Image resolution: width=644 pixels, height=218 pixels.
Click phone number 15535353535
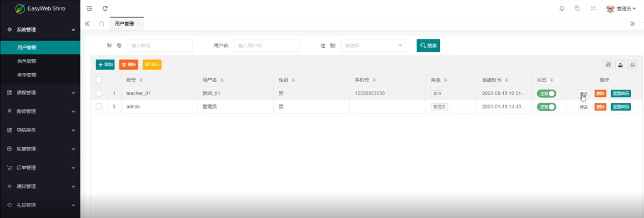(370, 93)
